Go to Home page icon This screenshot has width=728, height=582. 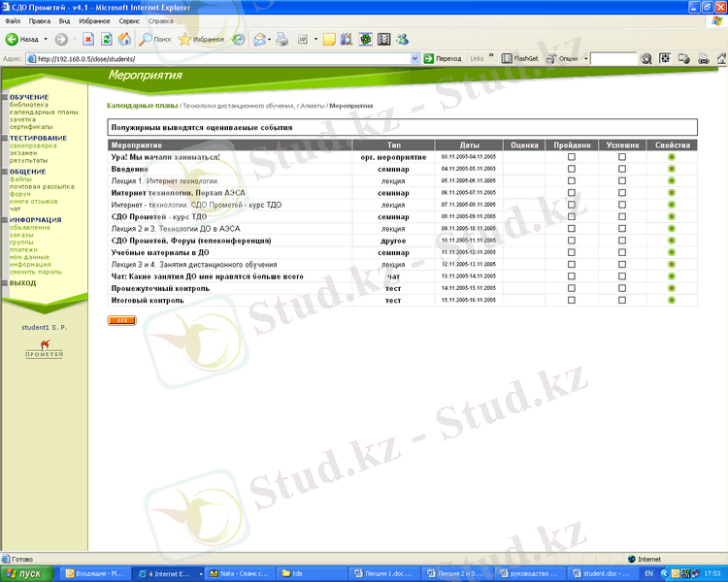coord(124,40)
